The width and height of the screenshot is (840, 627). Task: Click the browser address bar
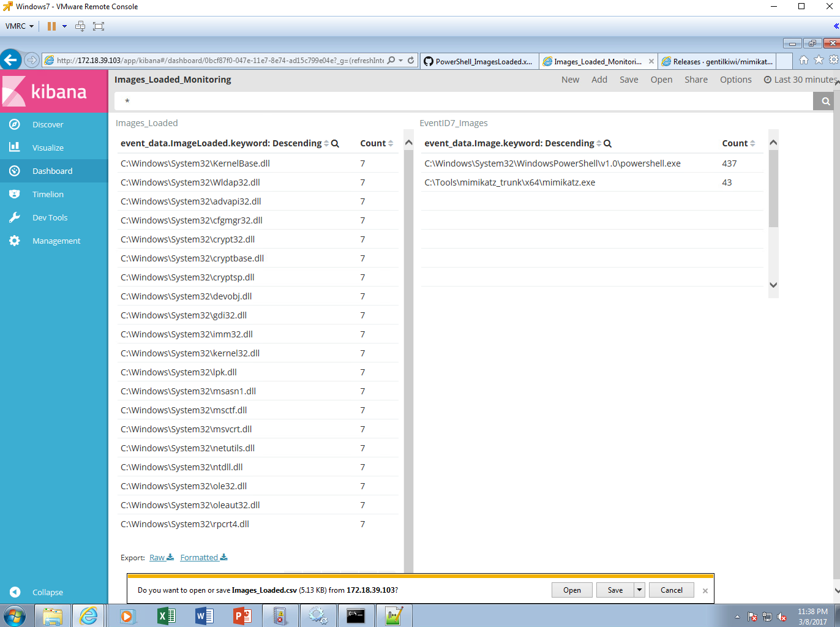coord(220,61)
